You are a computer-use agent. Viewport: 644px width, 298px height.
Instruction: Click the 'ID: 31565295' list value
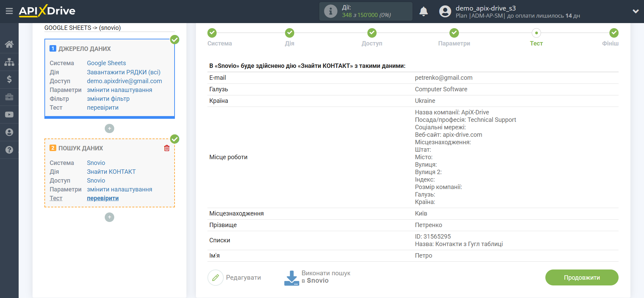click(433, 237)
